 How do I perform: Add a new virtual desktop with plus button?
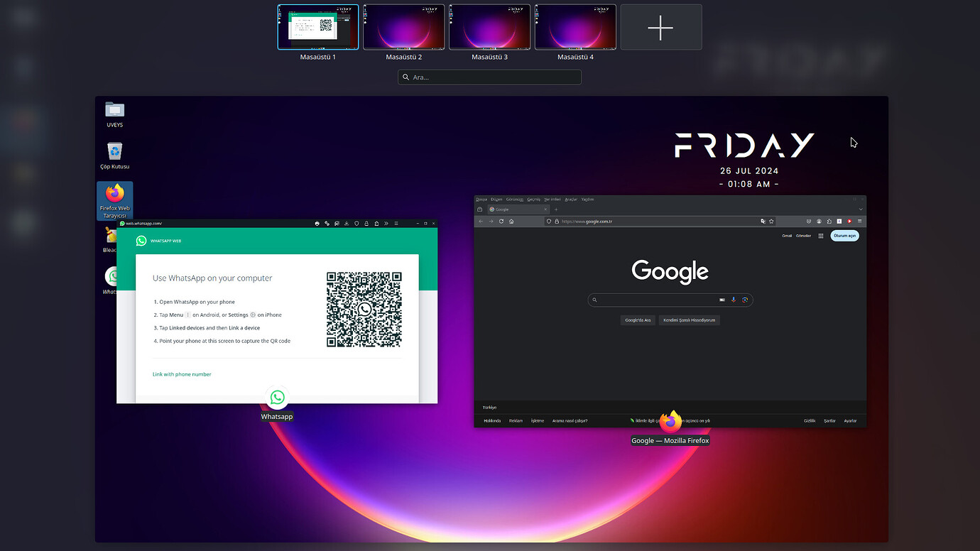tap(661, 27)
